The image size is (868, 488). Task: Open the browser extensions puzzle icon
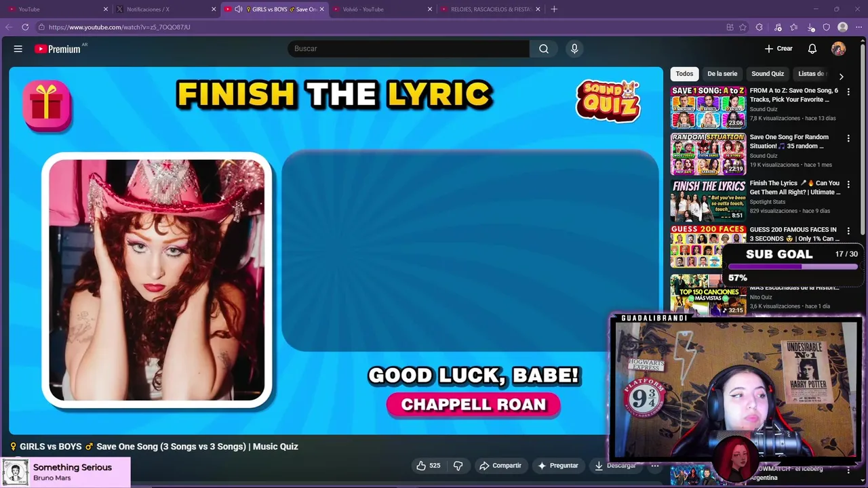tap(759, 27)
